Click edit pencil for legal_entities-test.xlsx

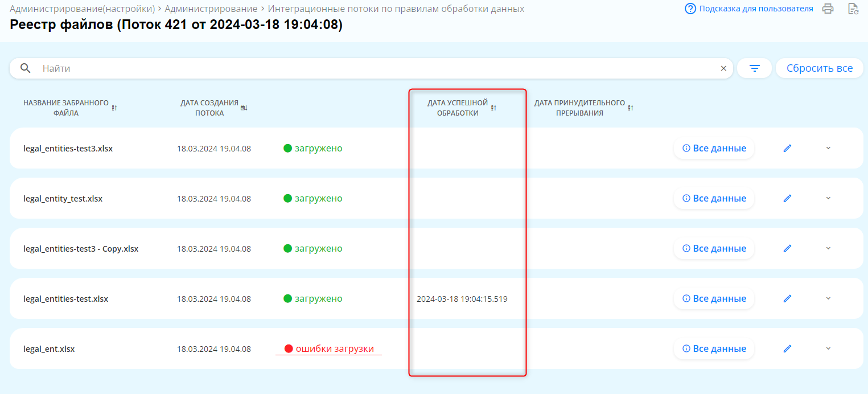[x=787, y=298]
